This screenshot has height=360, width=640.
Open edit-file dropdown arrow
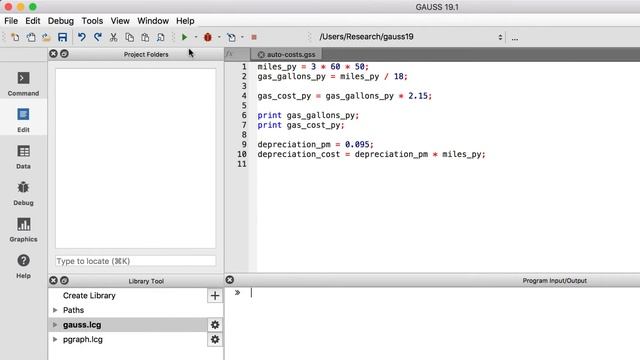(x=242, y=38)
